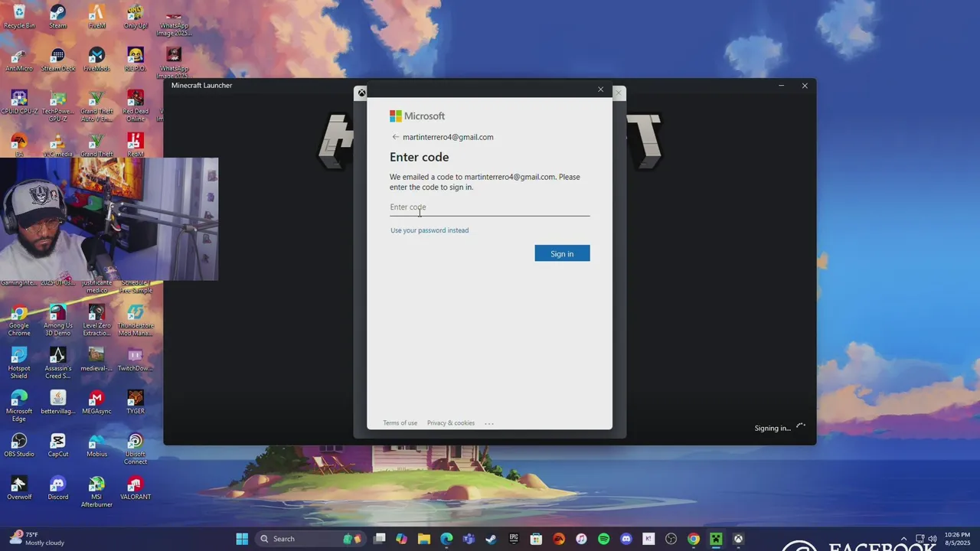Open the volume control in system tray

coord(932,539)
